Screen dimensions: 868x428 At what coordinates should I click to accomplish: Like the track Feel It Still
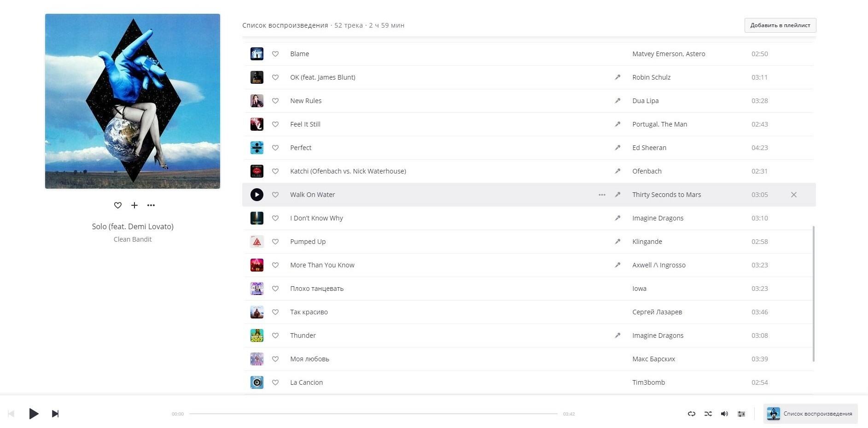[x=275, y=124]
